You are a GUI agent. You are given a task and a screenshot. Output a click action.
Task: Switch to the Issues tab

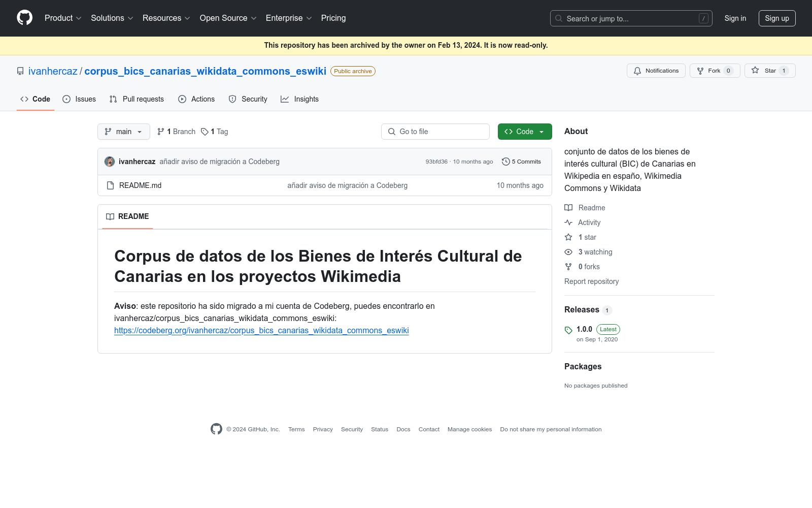[x=79, y=99]
